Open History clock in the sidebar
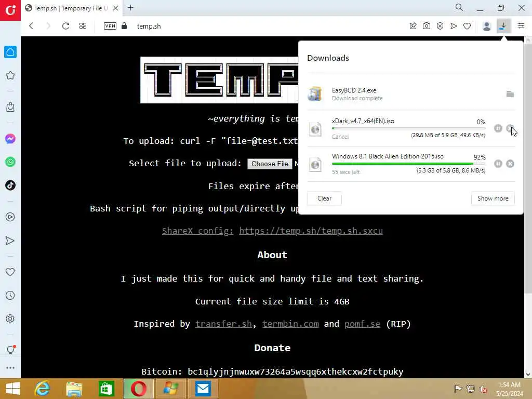The width and height of the screenshot is (532, 399). pyautogui.click(x=10, y=295)
